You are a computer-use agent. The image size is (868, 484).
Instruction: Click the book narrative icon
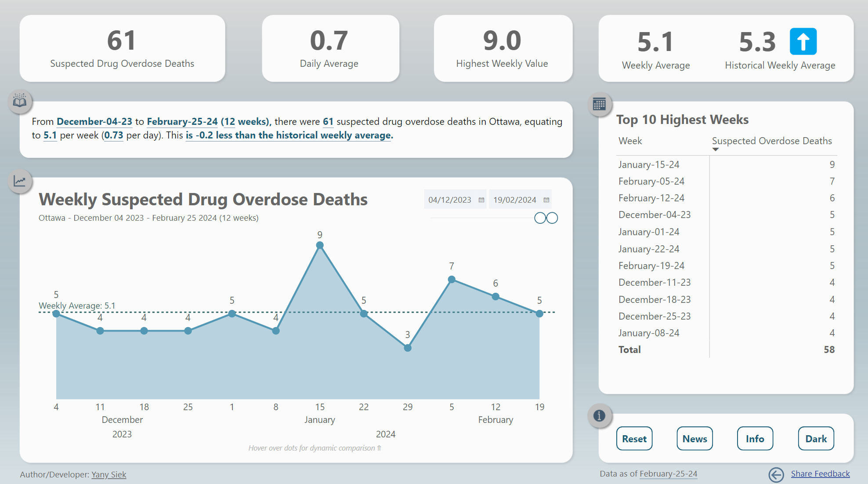20,102
